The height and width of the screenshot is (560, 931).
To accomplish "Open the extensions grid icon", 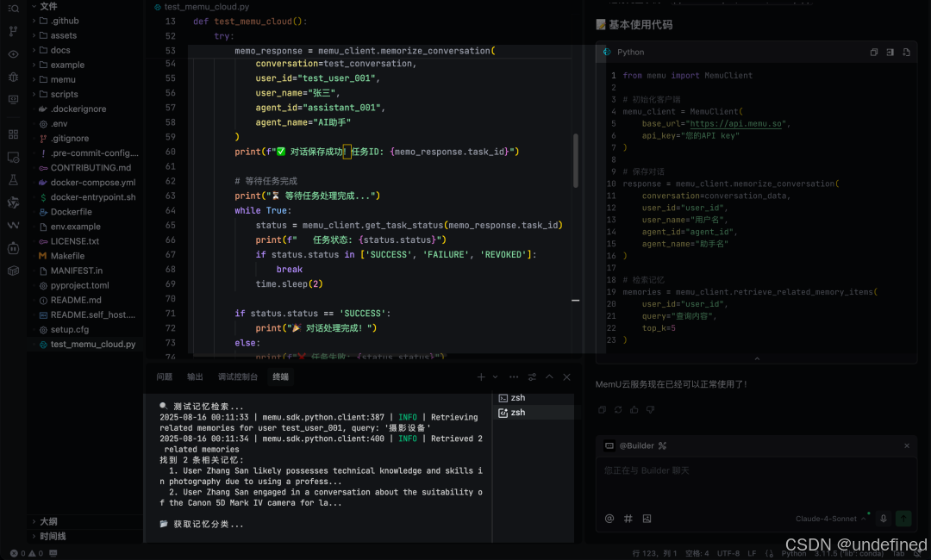I will tap(13, 134).
